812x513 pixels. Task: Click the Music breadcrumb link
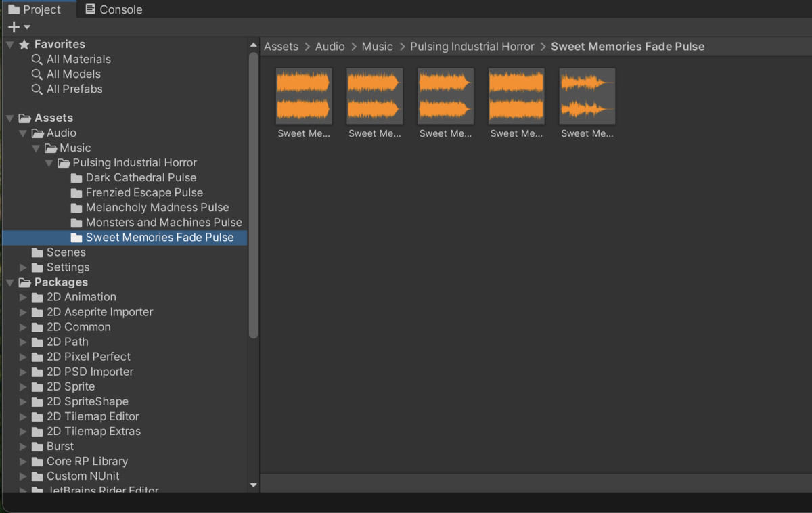[377, 47]
